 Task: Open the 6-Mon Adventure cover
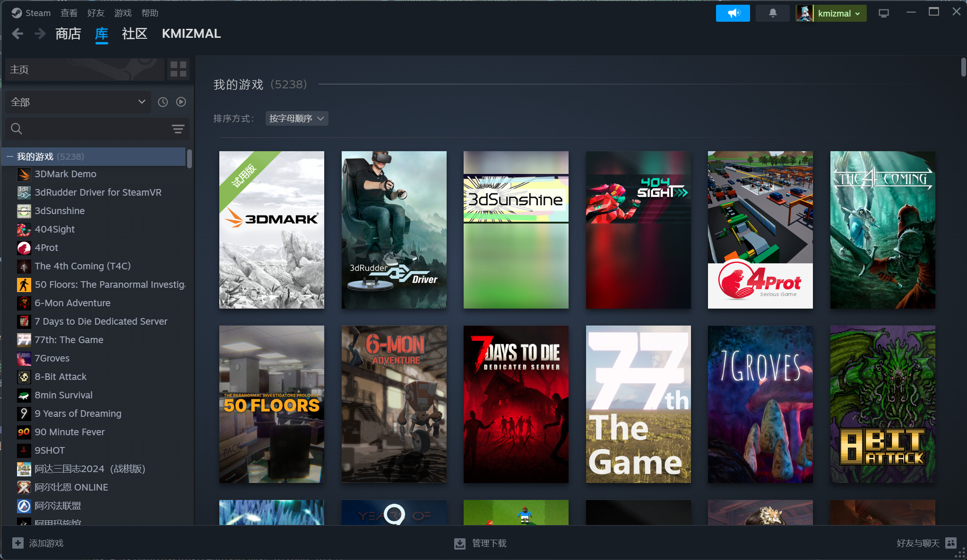tap(394, 404)
